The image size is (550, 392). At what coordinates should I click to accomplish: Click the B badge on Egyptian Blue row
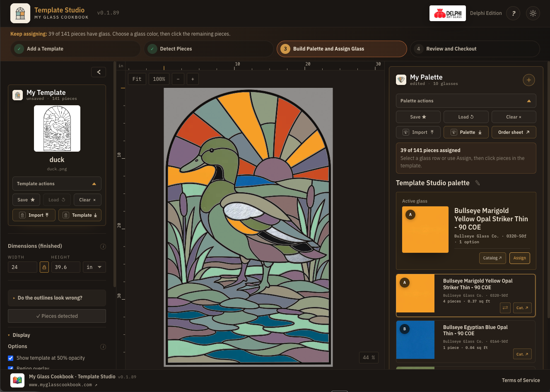pyautogui.click(x=405, y=329)
